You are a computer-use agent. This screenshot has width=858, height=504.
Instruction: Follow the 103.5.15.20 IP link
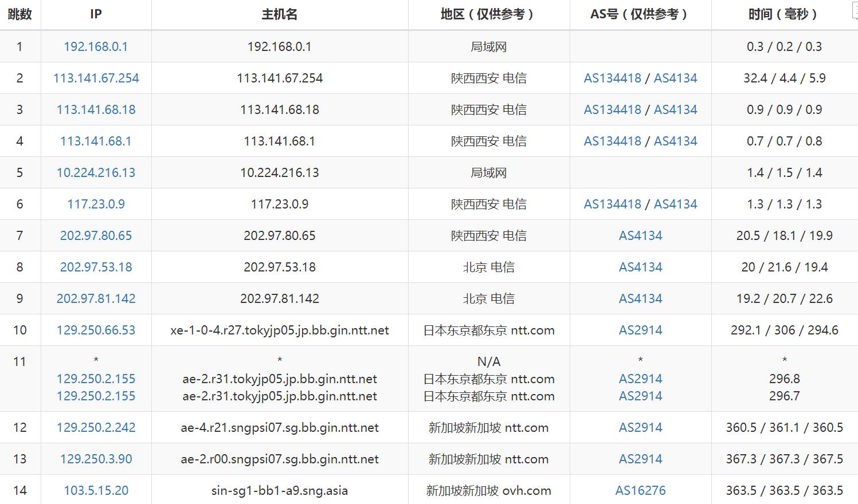point(96,491)
